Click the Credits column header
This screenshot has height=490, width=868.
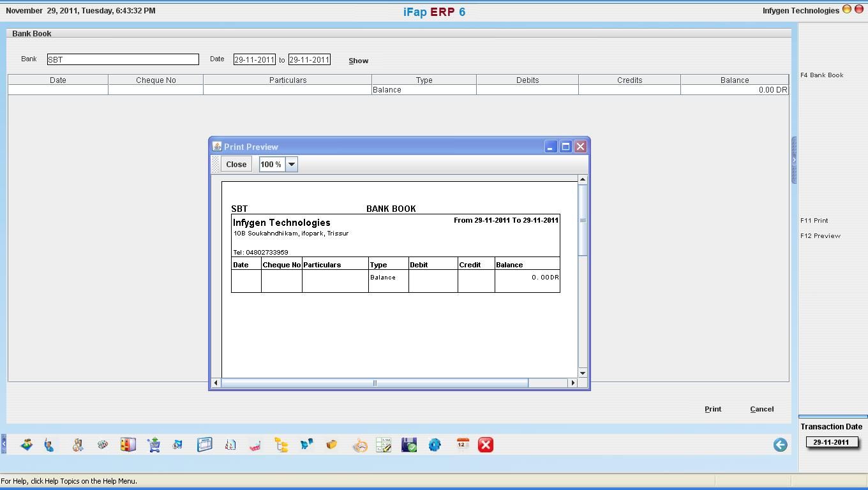(x=630, y=80)
